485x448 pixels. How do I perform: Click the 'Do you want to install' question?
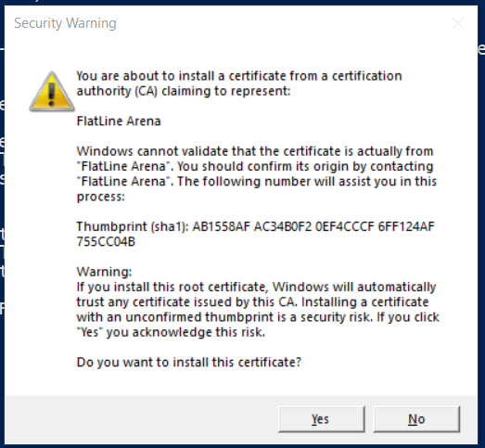point(188,363)
